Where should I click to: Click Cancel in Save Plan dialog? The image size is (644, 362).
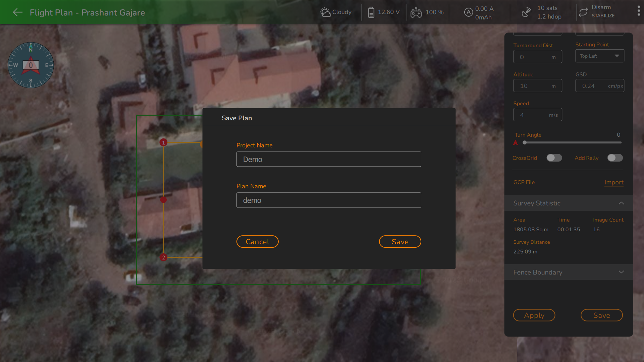pyautogui.click(x=257, y=242)
